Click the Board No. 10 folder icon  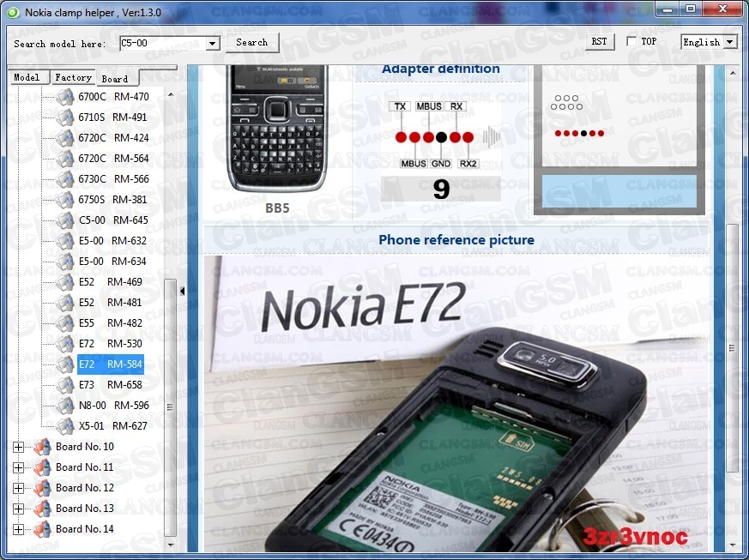click(x=43, y=447)
